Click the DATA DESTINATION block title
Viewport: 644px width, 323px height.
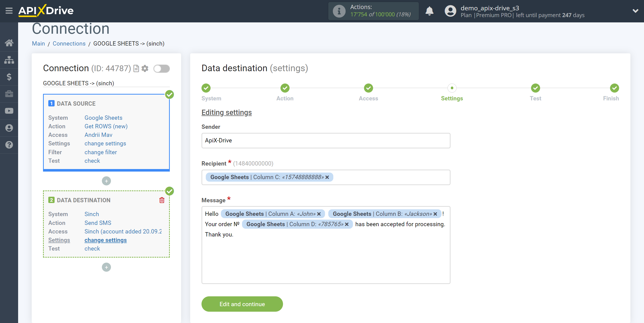coord(84,200)
